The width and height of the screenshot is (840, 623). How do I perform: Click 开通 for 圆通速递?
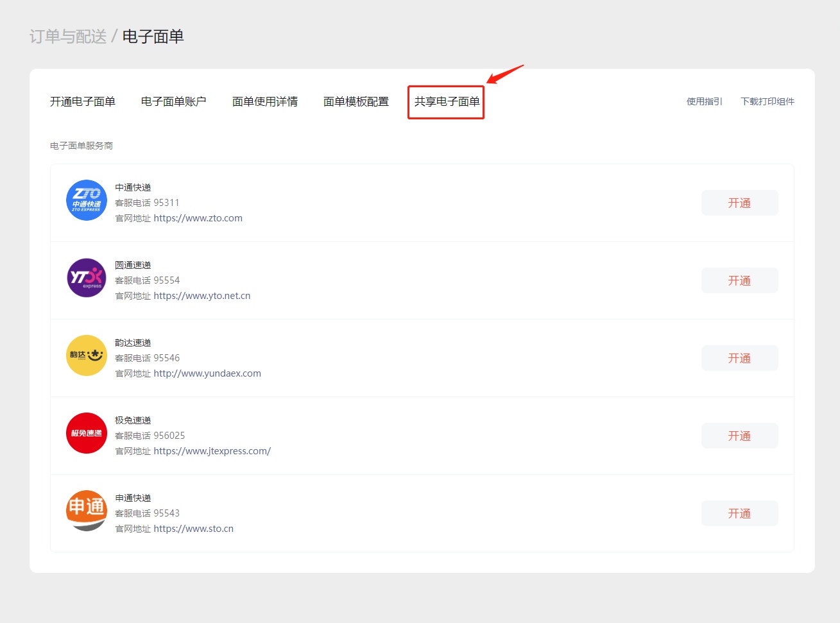click(x=739, y=280)
